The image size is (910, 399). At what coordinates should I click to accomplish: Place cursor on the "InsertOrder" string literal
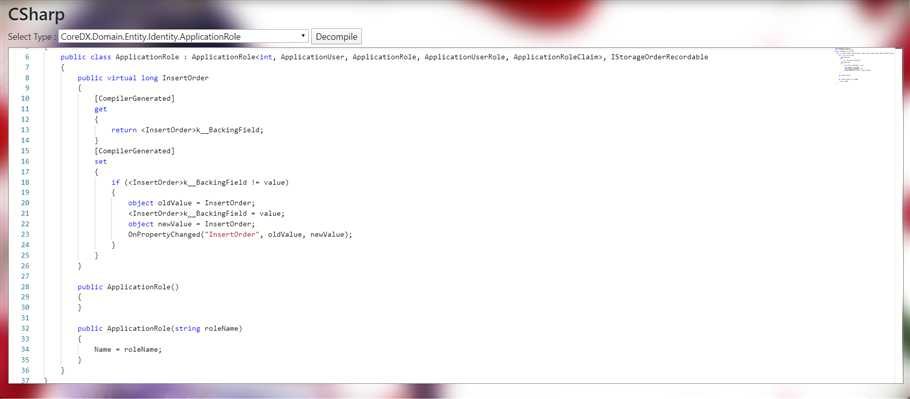click(234, 234)
